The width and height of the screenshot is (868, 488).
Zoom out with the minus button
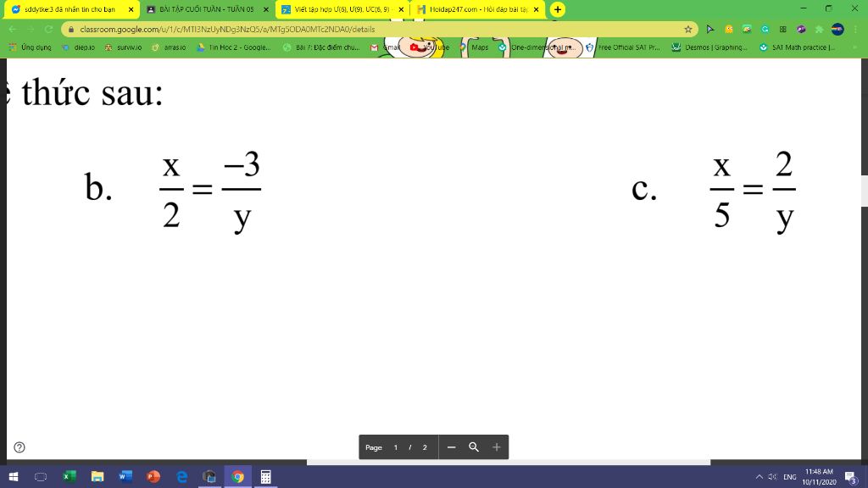(x=451, y=447)
